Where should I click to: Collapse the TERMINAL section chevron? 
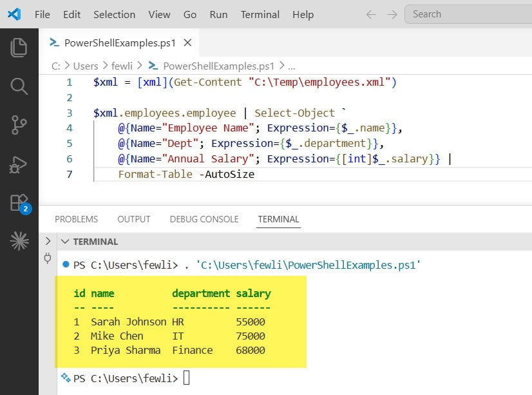click(x=65, y=242)
